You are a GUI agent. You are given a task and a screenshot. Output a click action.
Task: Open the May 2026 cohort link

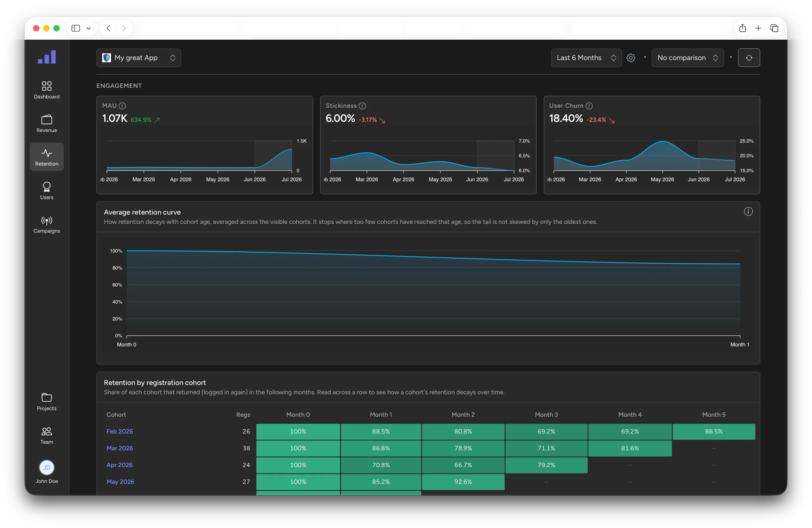(120, 482)
